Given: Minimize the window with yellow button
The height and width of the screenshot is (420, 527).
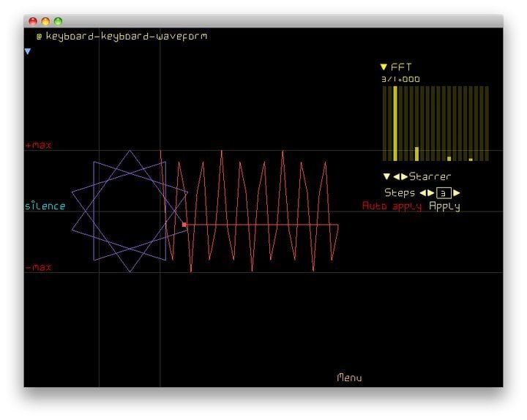Looking at the screenshot, I should (x=45, y=21).
